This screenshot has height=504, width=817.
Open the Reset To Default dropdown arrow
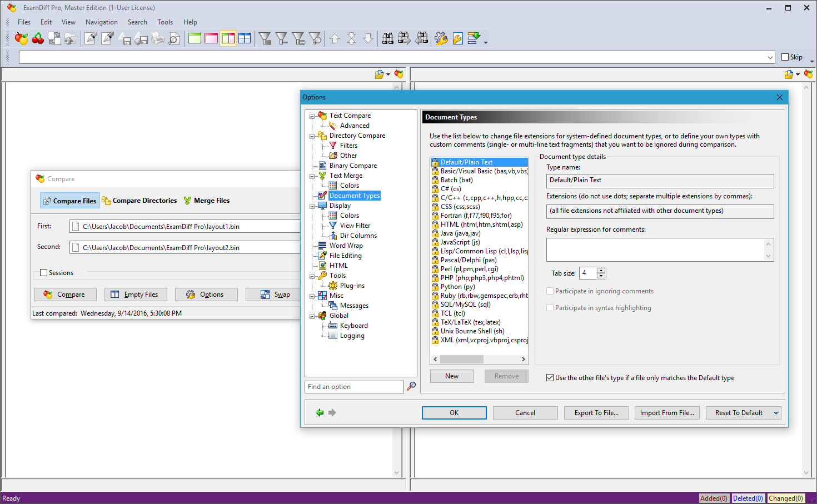click(x=776, y=413)
